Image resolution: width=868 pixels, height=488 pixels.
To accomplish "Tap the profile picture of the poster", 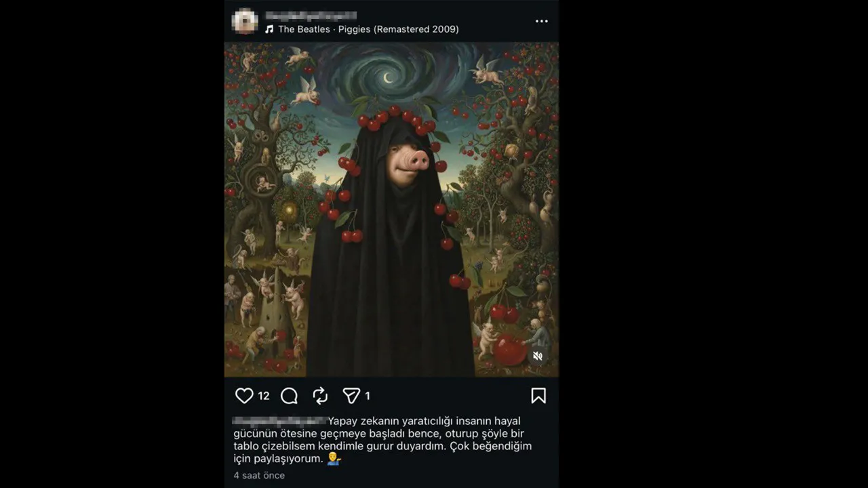I will click(x=245, y=21).
